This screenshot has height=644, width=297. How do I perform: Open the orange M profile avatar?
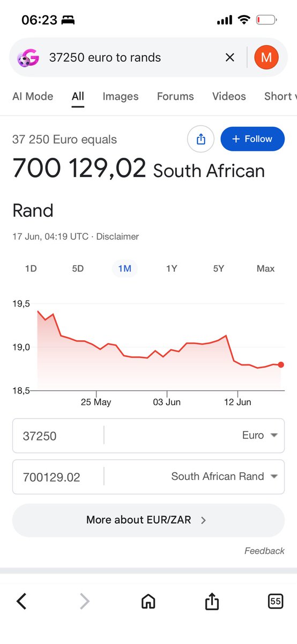(266, 57)
